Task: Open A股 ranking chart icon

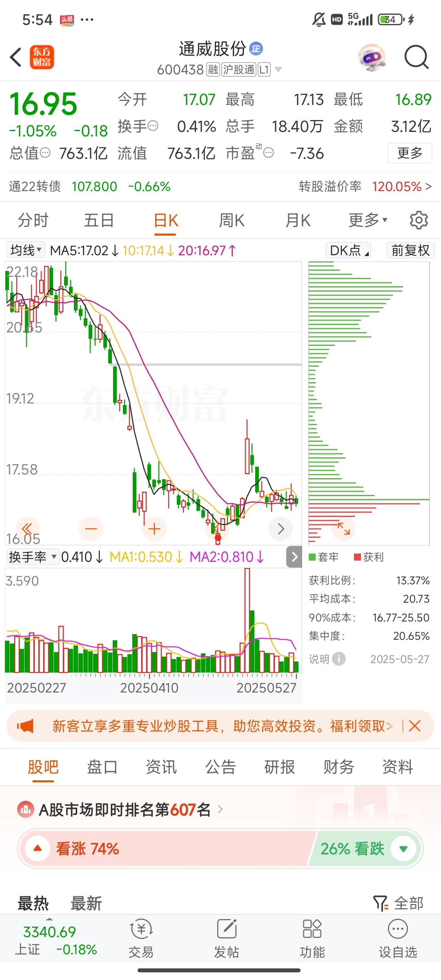Action: click(x=26, y=809)
